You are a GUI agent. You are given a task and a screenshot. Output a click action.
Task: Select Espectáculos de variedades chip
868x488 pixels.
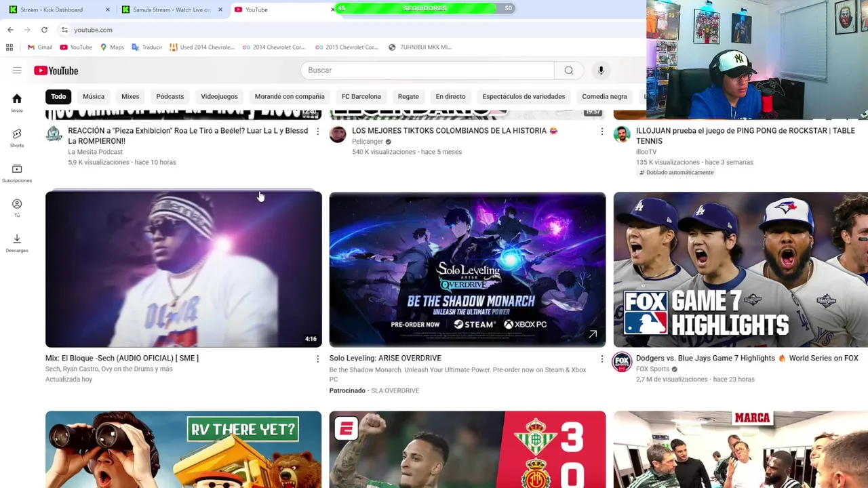[524, 96]
